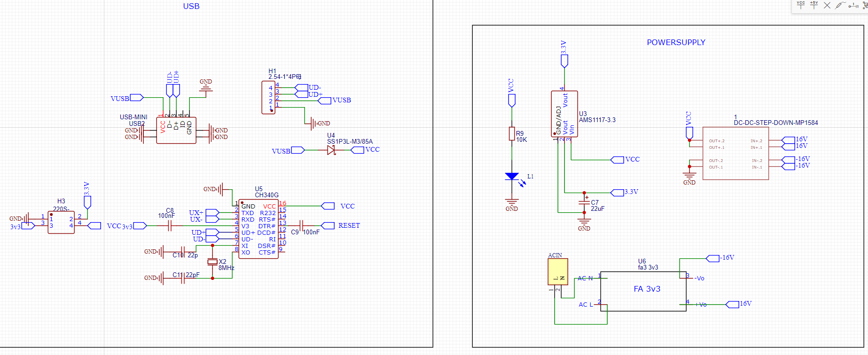Click the VUSB net port feeding diode U4
The height and width of the screenshot is (355, 868).
(288, 151)
